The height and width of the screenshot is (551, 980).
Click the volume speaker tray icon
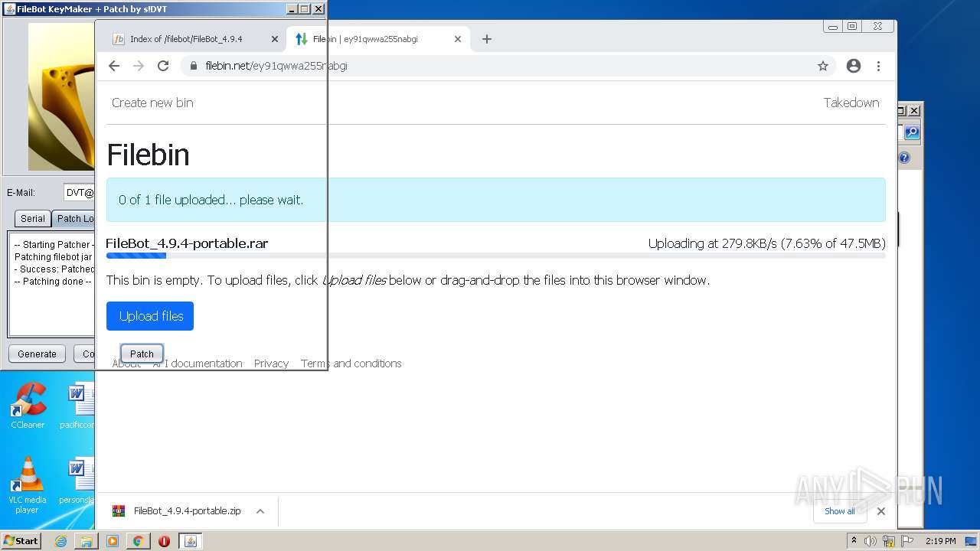871,541
